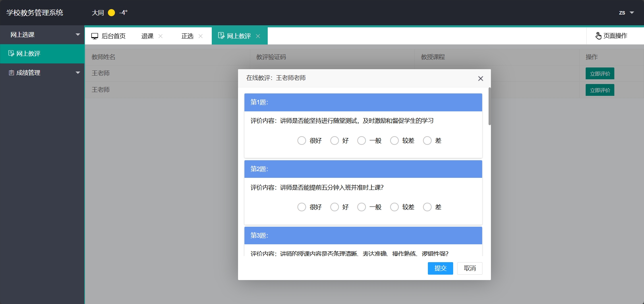
Task: Click the monitor icon on 后台首页 tab
Action: 95,36
